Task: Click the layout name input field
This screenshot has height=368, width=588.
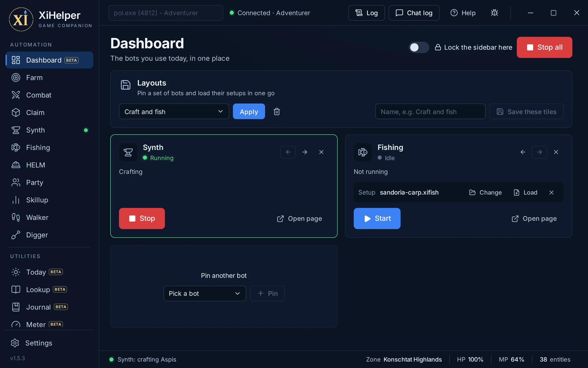Action: click(x=430, y=112)
